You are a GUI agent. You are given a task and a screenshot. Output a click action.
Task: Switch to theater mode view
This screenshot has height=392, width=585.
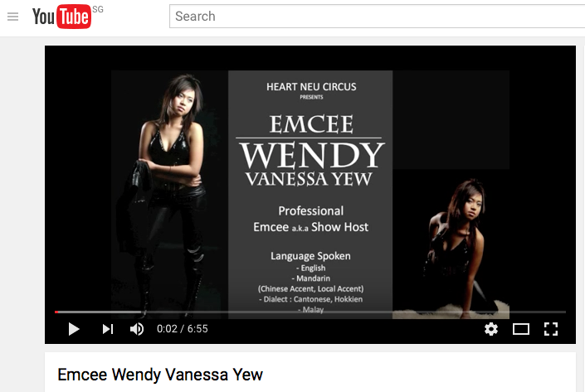pos(521,329)
